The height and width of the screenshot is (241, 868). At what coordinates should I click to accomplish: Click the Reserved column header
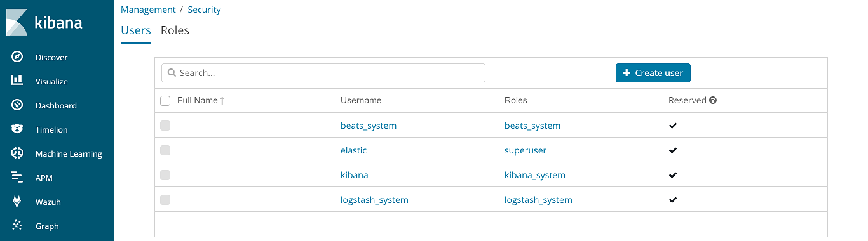point(688,100)
